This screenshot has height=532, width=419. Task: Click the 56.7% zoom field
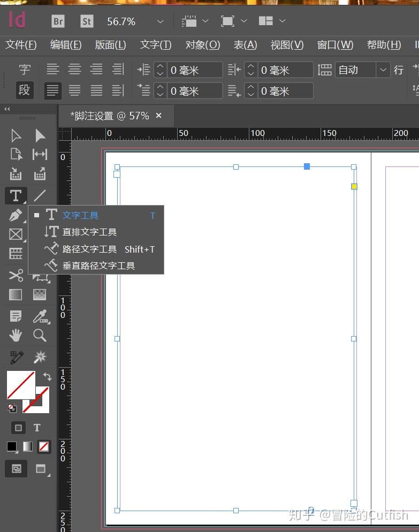(121, 22)
